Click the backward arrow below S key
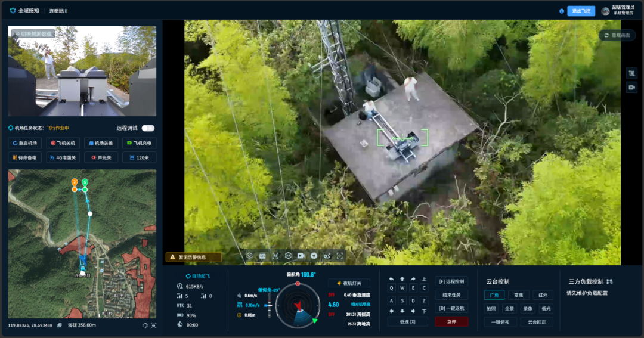This screenshot has width=644, height=338. (x=402, y=311)
